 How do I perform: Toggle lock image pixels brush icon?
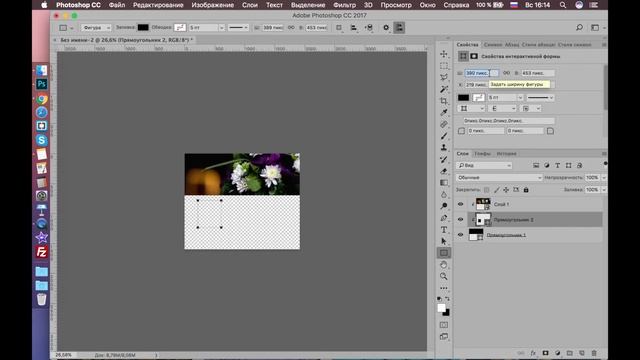(496, 190)
